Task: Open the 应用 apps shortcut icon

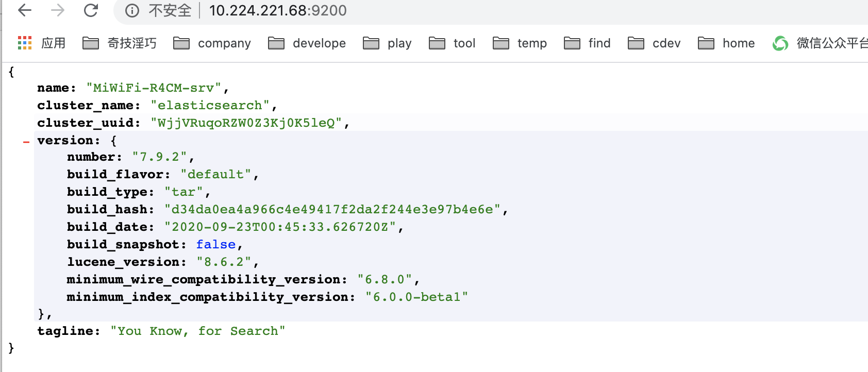Action: coord(24,43)
